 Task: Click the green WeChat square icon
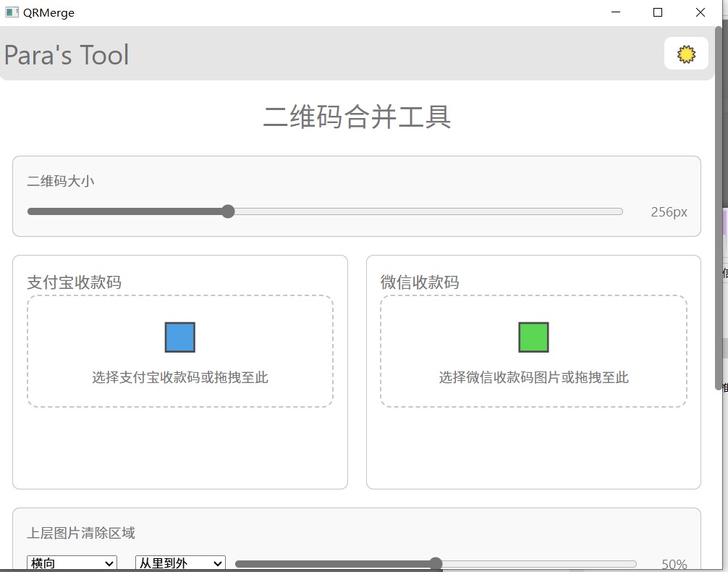[x=533, y=337]
